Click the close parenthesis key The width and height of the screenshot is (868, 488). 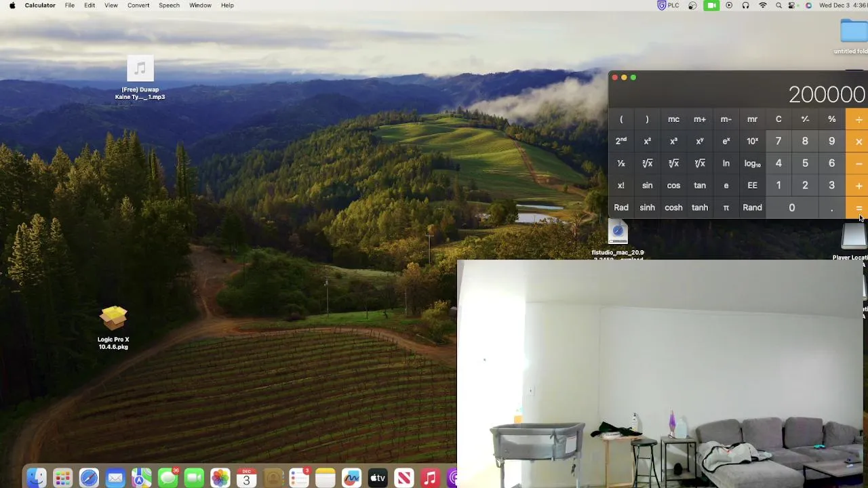[x=647, y=119]
